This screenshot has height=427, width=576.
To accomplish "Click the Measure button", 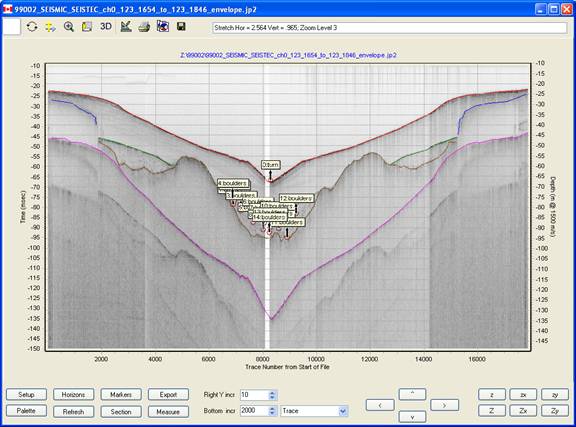I will pyautogui.click(x=168, y=412).
